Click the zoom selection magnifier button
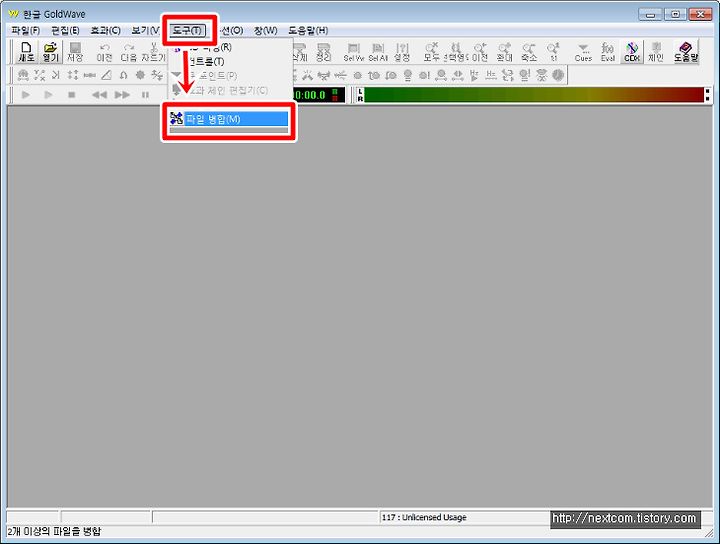Screen dimensions: 720x544 pos(456,52)
